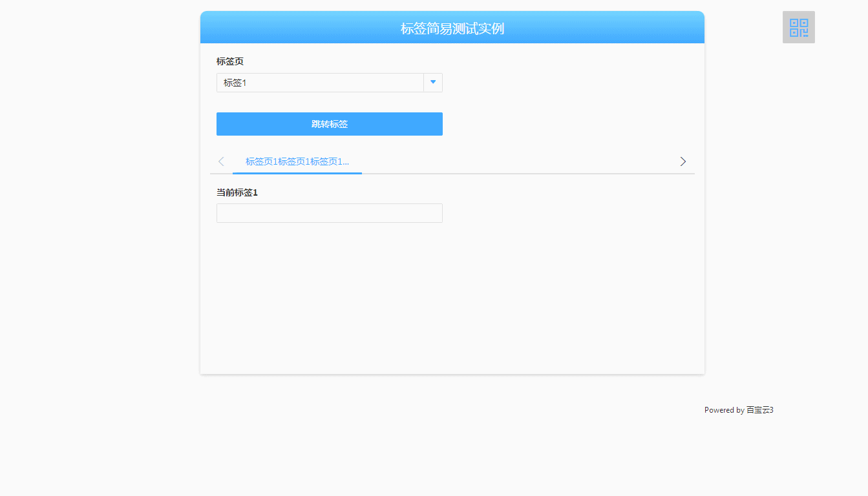This screenshot has height=496, width=868.
Task: Click the 标签页 field label
Action: [230, 61]
